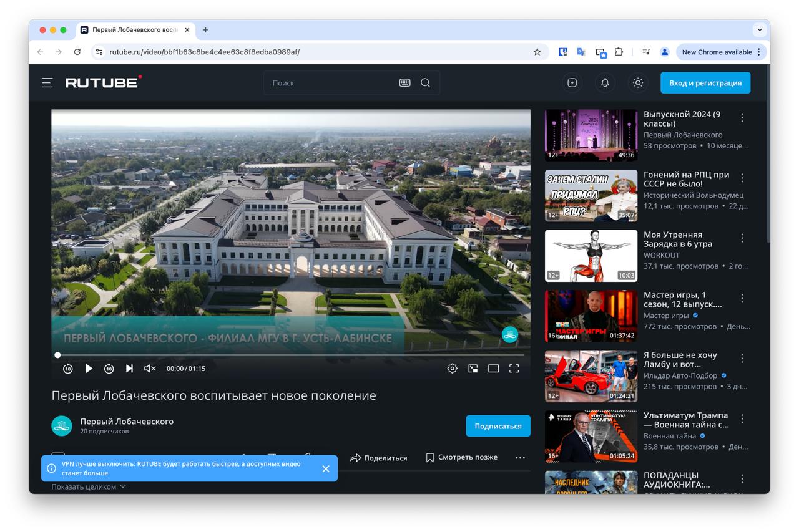Open the Ламбу video thumbnail
The width and height of the screenshot is (799, 532).
(x=591, y=376)
